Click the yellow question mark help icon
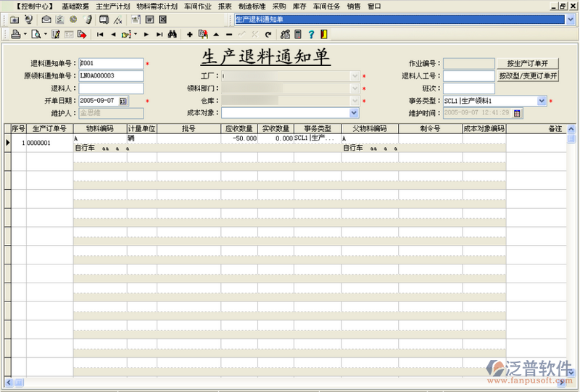Image resolution: width=580 pixels, height=392 pixels. pyautogui.click(x=311, y=34)
